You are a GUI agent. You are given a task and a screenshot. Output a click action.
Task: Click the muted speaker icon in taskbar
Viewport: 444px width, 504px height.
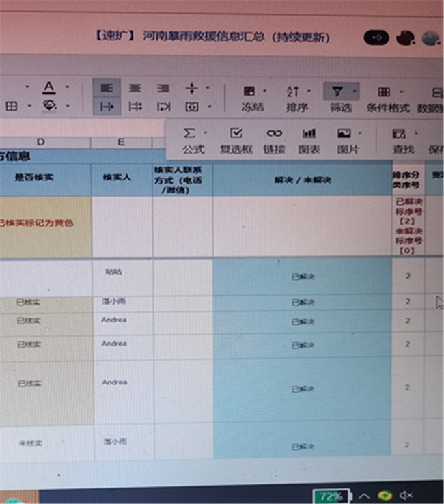pyautogui.click(x=406, y=495)
